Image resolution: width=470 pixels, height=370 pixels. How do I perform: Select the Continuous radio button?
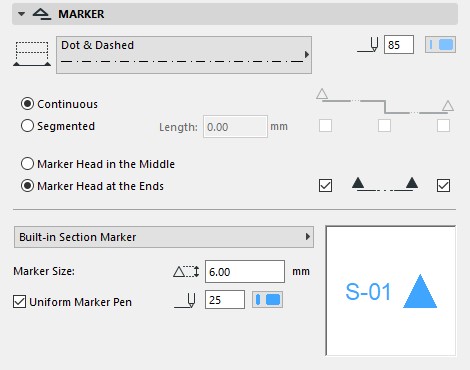pyautogui.click(x=27, y=104)
